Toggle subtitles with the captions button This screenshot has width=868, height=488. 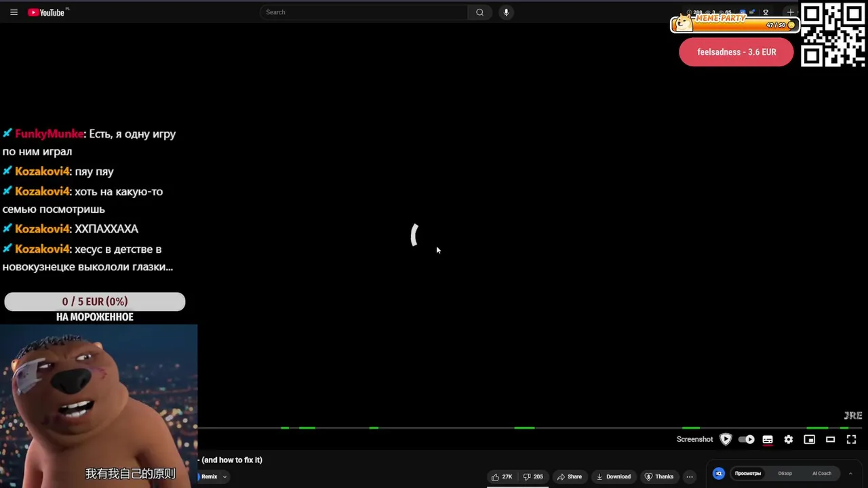click(x=768, y=439)
